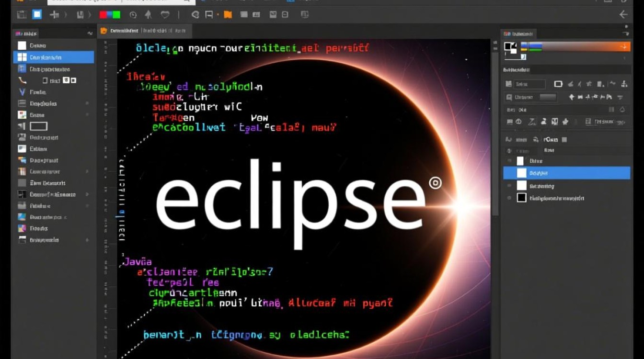The width and height of the screenshot is (644, 359).
Task: Click the star icon in right panel icon row
Action: pyautogui.click(x=565, y=122)
